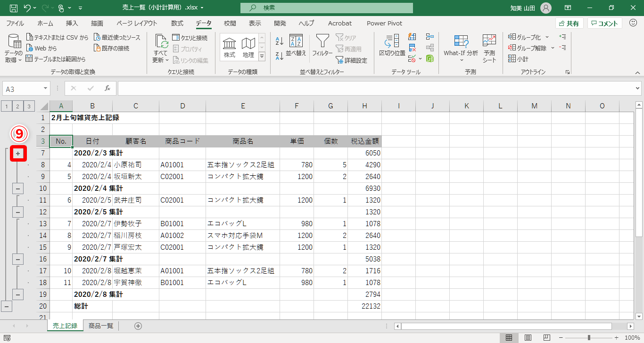
Task: Sort ascending with the A-to-Z icon
Action: point(279,41)
